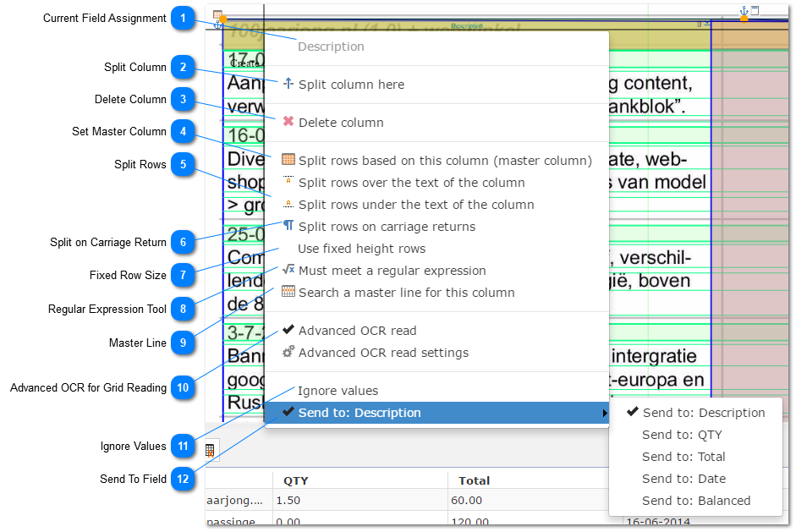
Task: Pick Send to: Date in the submenu
Action: pos(695,478)
